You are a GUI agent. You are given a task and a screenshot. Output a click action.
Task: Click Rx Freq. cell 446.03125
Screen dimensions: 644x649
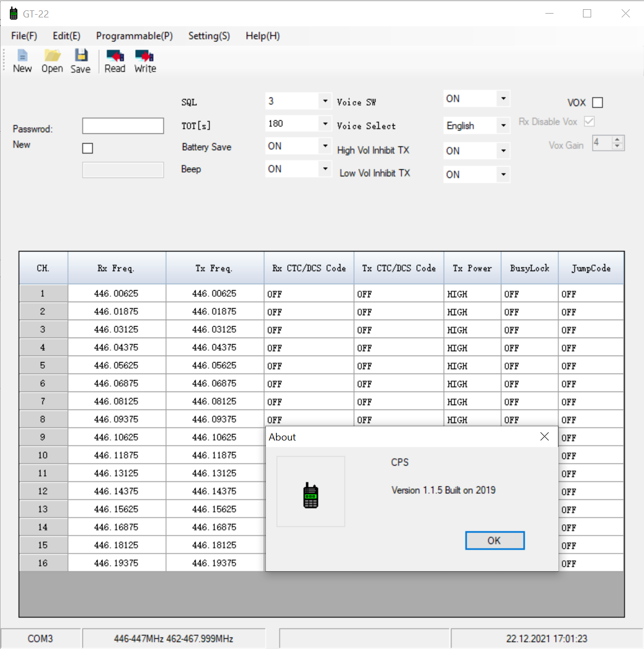point(117,329)
